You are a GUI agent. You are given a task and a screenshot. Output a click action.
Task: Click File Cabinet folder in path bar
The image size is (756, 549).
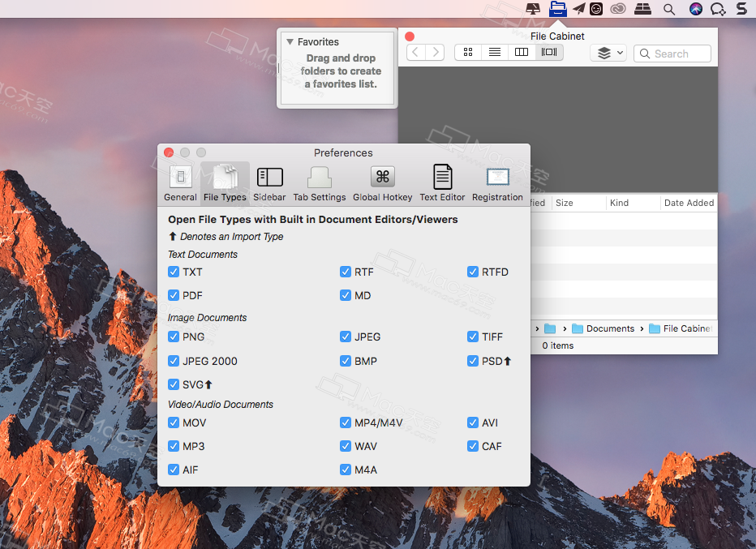(681, 328)
